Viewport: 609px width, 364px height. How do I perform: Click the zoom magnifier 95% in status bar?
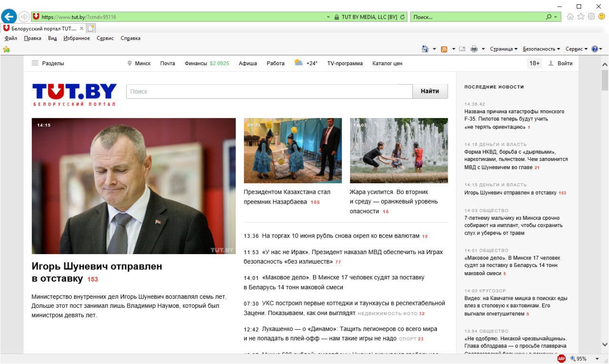click(x=578, y=359)
